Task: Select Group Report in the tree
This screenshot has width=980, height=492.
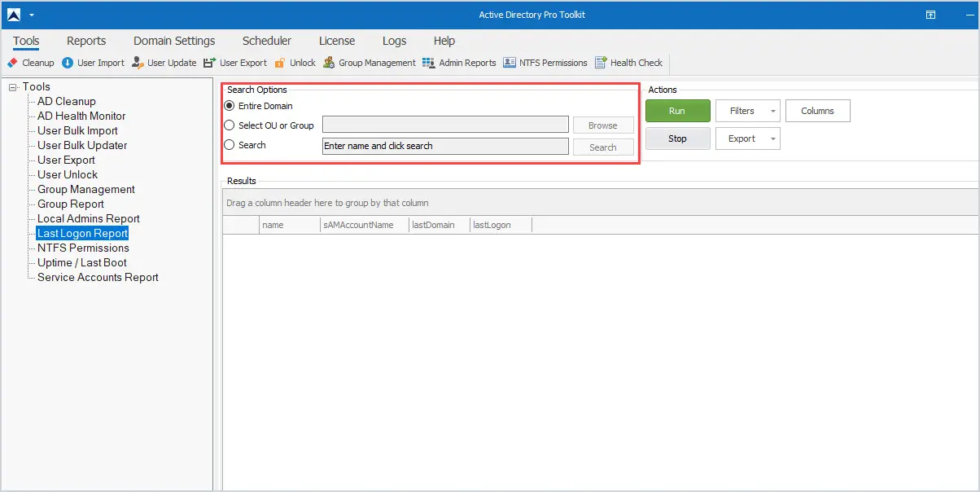Action: click(x=71, y=204)
